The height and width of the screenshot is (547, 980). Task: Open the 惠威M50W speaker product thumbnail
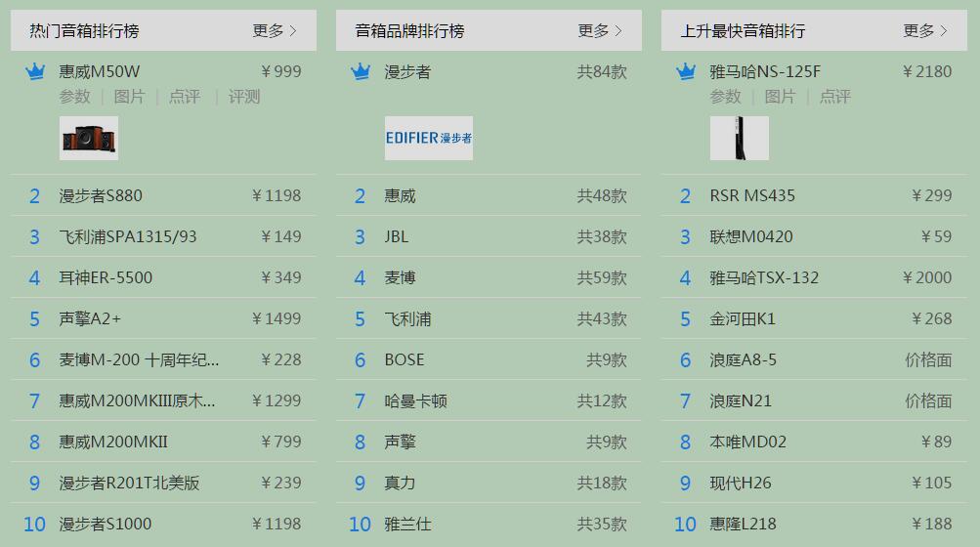(x=89, y=138)
